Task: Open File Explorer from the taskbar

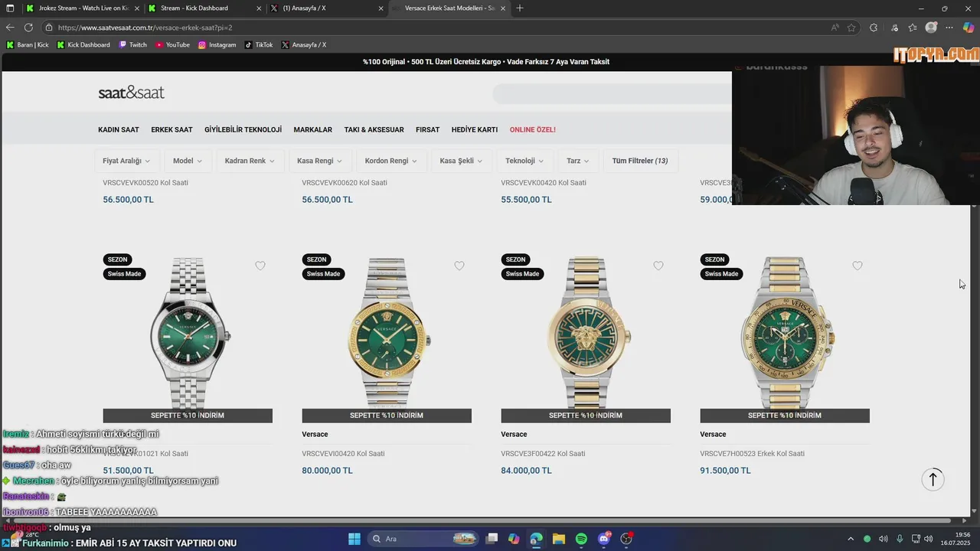Action: (559, 539)
